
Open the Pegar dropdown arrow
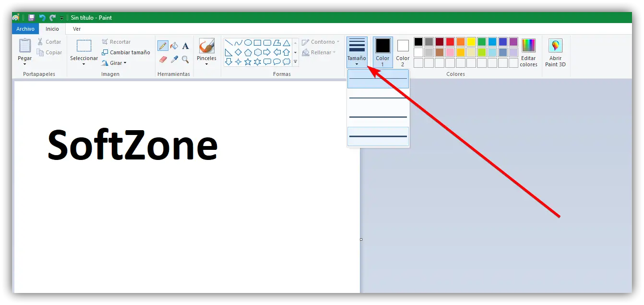24,64
